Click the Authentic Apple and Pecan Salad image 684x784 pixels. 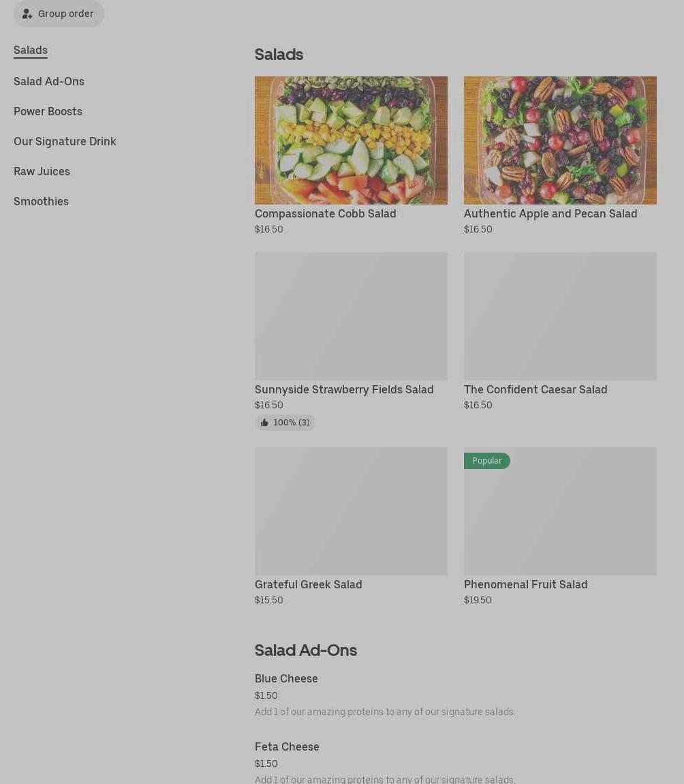(x=560, y=140)
